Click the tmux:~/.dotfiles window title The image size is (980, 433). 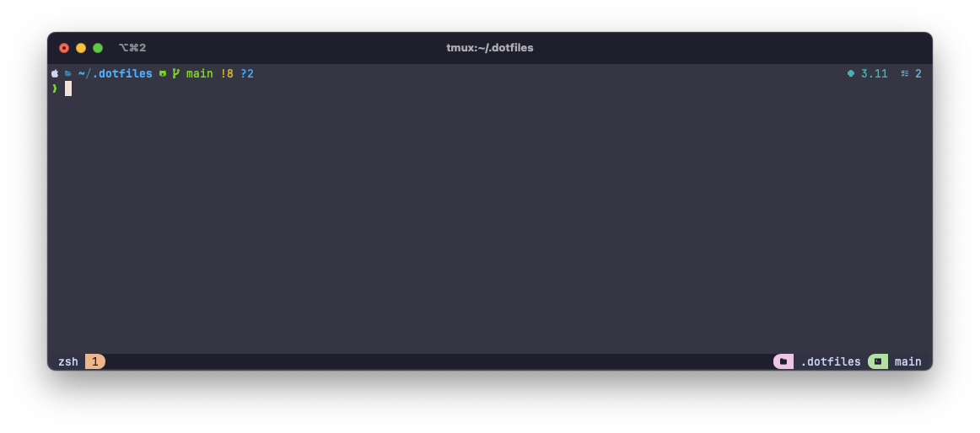click(x=490, y=48)
